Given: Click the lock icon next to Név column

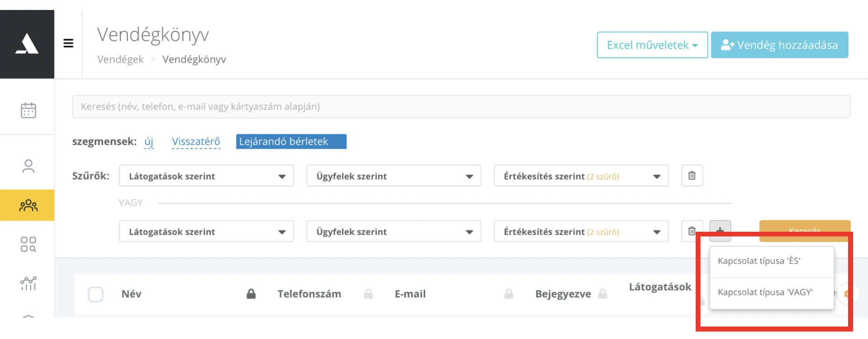Looking at the screenshot, I should click(251, 294).
